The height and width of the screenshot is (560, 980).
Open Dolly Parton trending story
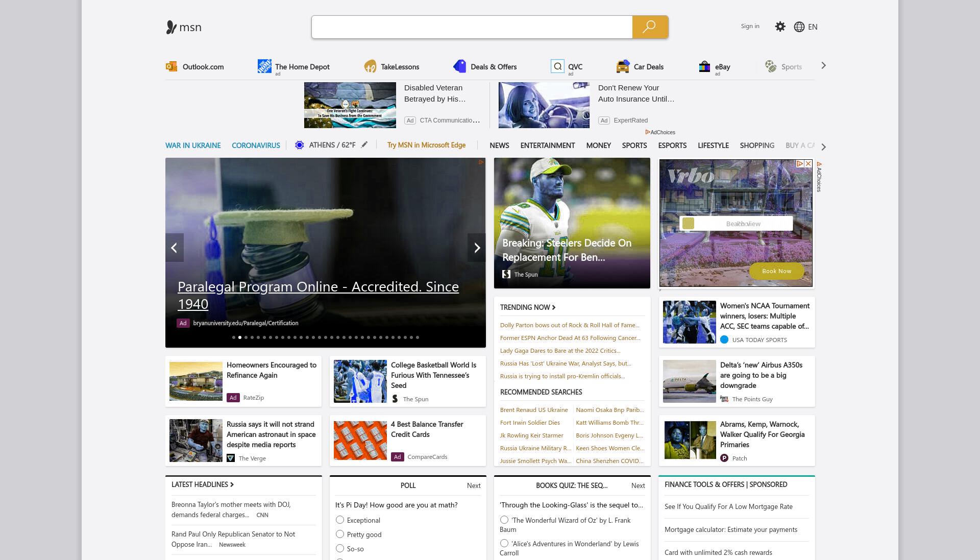(x=570, y=325)
